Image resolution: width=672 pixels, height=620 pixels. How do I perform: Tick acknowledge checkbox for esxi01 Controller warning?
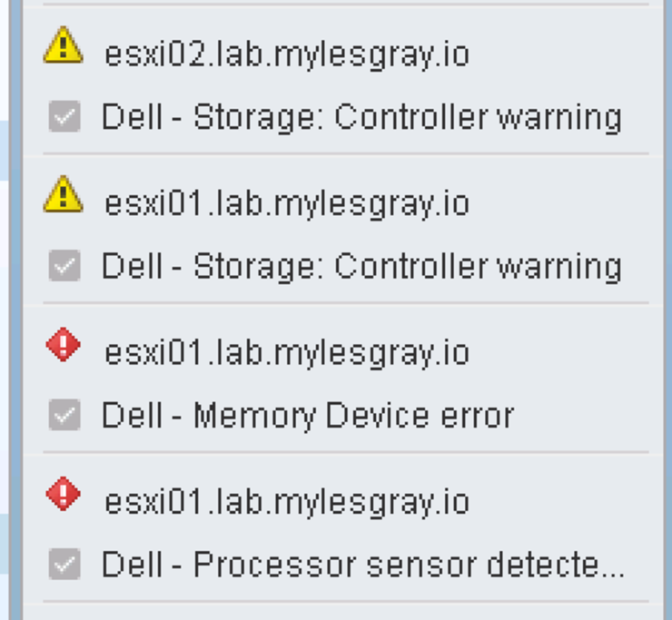64,265
